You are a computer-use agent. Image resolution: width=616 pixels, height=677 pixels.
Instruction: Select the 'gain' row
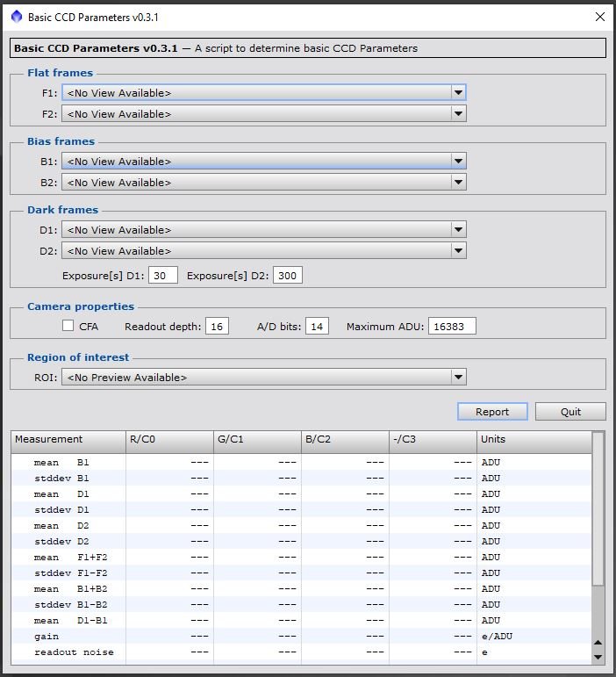[x=301, y=636]
